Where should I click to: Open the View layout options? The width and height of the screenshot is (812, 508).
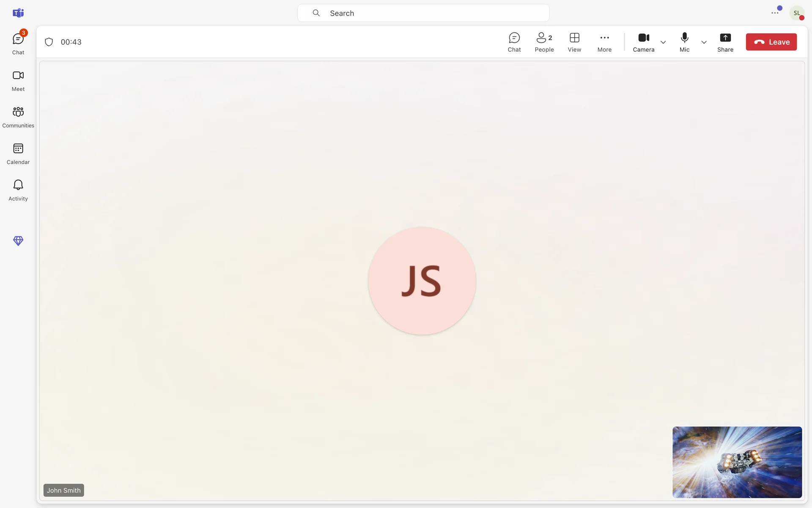(x=574, y=42)
